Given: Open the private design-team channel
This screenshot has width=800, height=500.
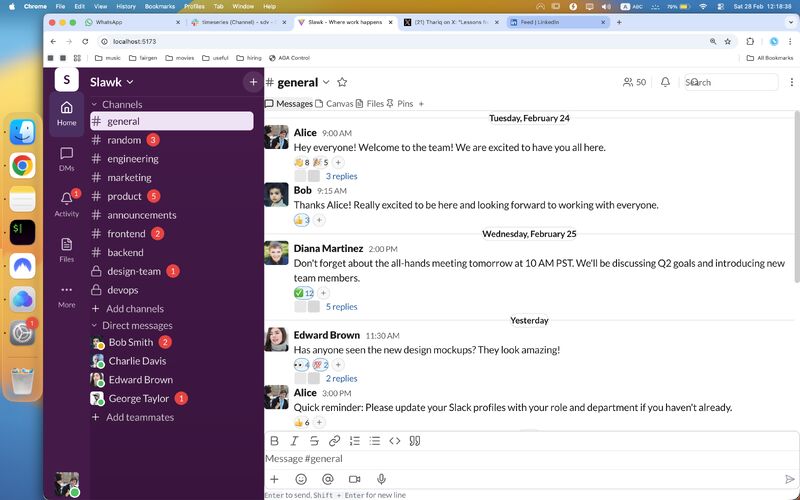Looking at the screenshot, I should coord(172,271).
